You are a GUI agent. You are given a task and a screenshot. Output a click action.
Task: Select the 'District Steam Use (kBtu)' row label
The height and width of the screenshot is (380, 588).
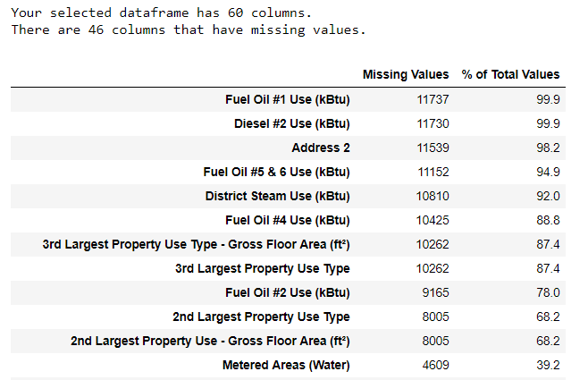277,196
